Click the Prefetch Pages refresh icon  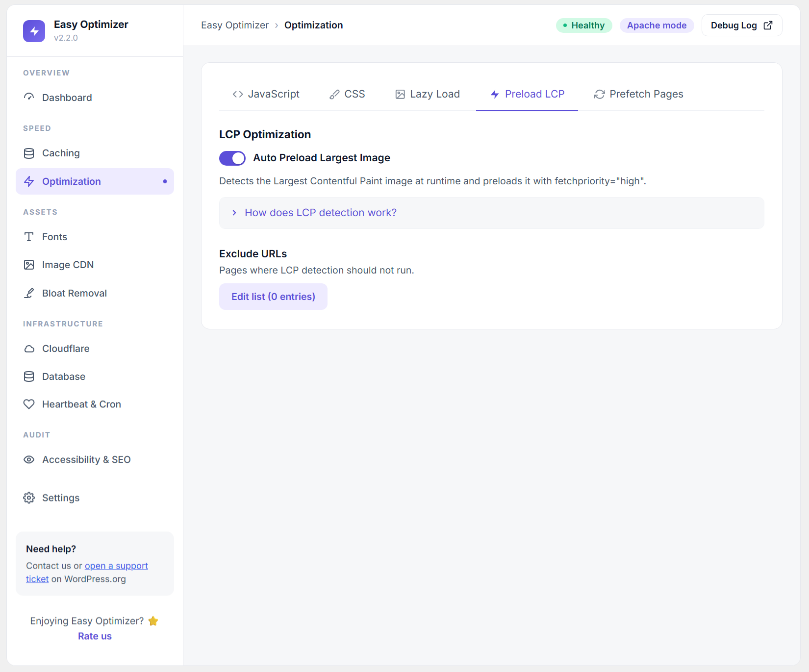[599, 94]
